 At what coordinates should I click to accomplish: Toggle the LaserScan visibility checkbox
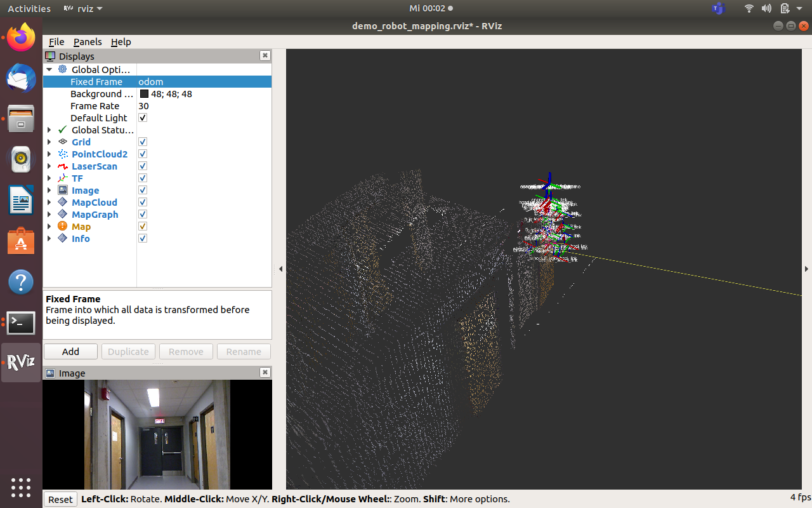point(143,166)
